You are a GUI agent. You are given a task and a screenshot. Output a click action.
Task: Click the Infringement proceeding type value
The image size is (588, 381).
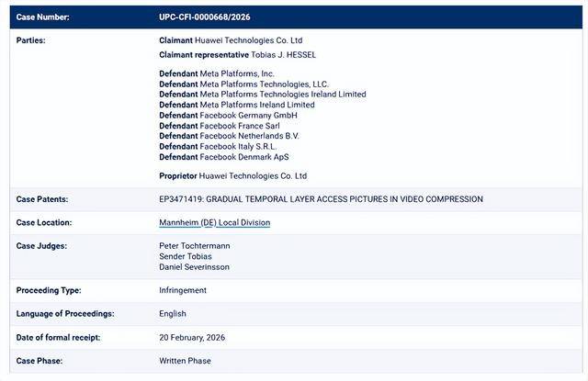point(183,290)
